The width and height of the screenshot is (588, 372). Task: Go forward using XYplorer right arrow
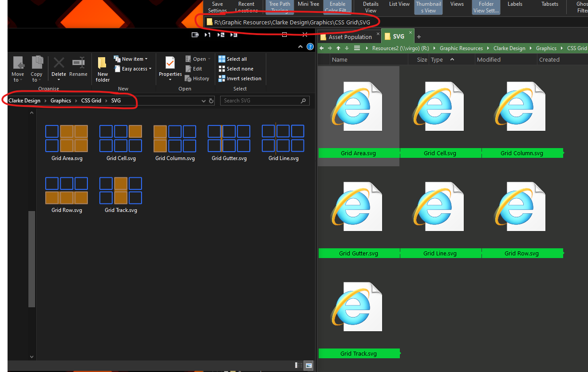(330, 48)
